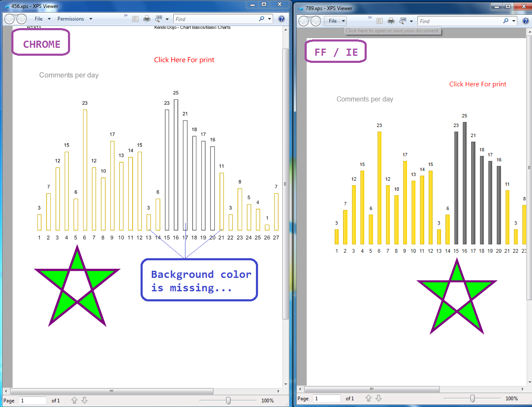Click search magnifier in 789.xps Find box

point(506,21)
